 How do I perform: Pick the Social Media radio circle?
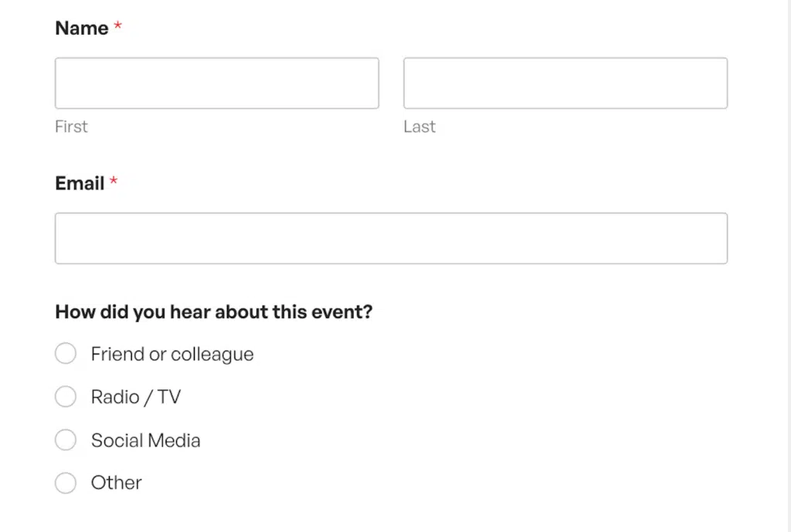[x=66, y=439]
